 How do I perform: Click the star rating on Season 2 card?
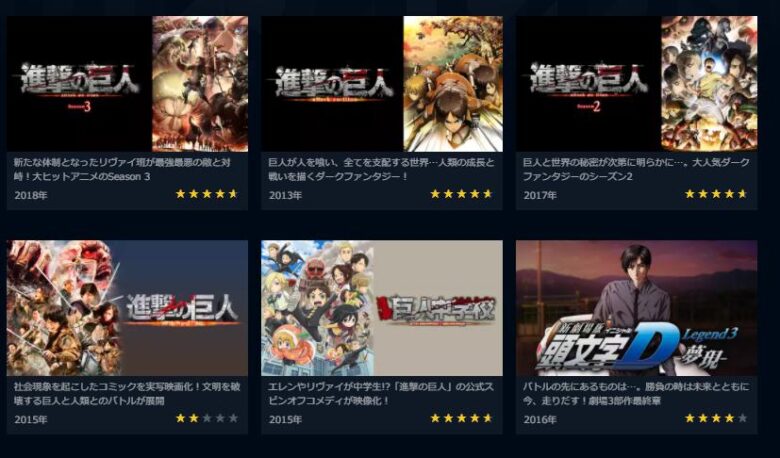tap(716, 194)
